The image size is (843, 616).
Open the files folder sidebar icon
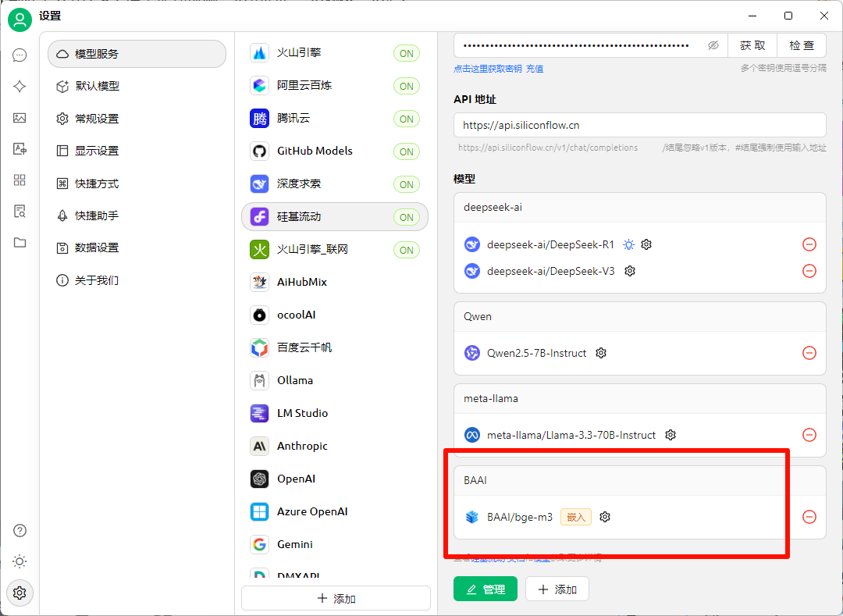point(20,243)
